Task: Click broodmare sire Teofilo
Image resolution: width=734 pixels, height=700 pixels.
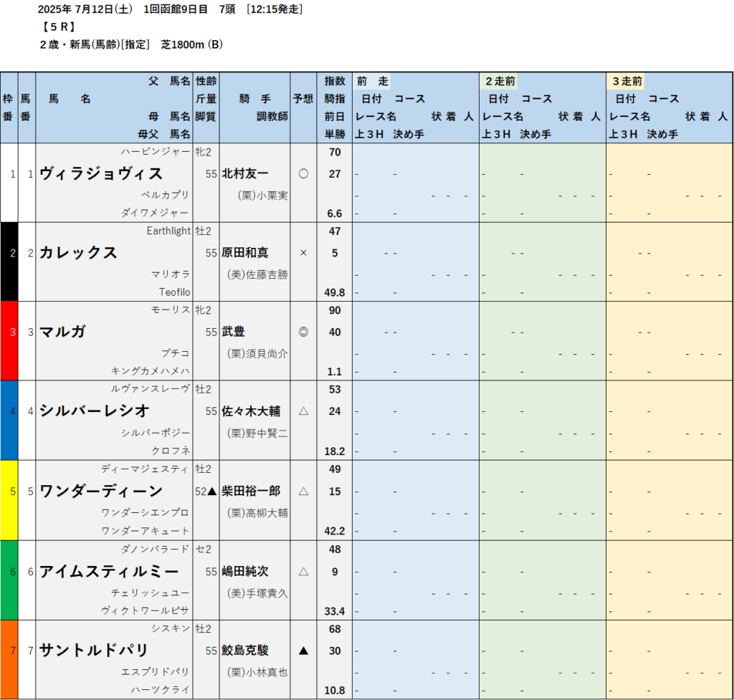Action: click(x=175, y=292)
